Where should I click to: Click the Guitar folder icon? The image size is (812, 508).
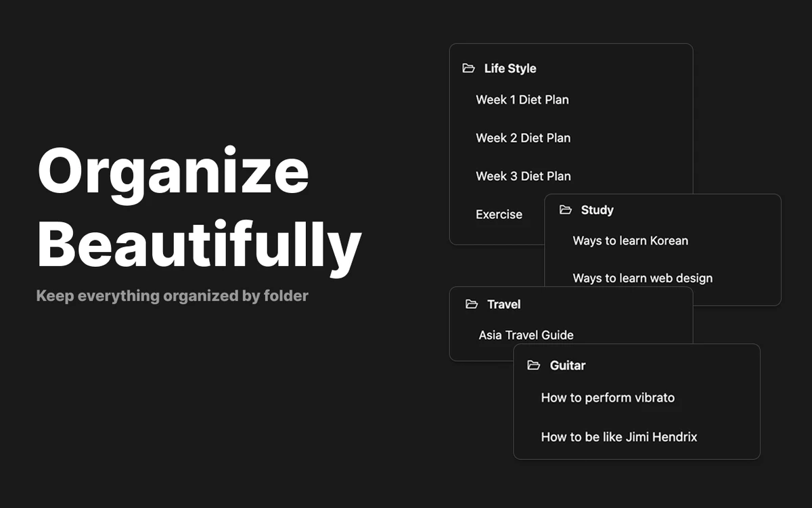(x=534, y=365)
